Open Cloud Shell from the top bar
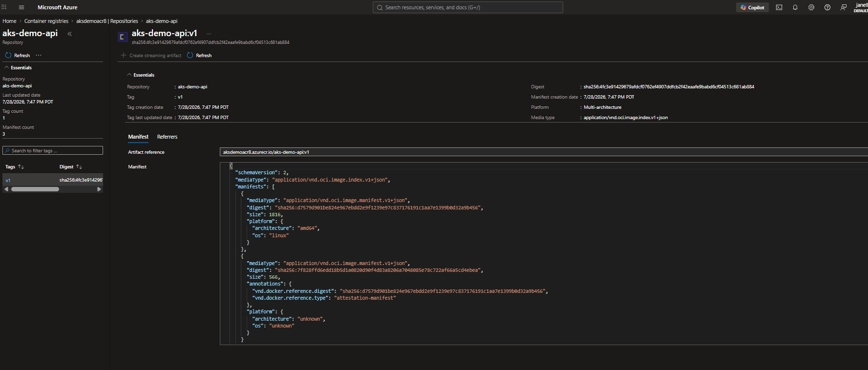 click(x=779, y=7)
